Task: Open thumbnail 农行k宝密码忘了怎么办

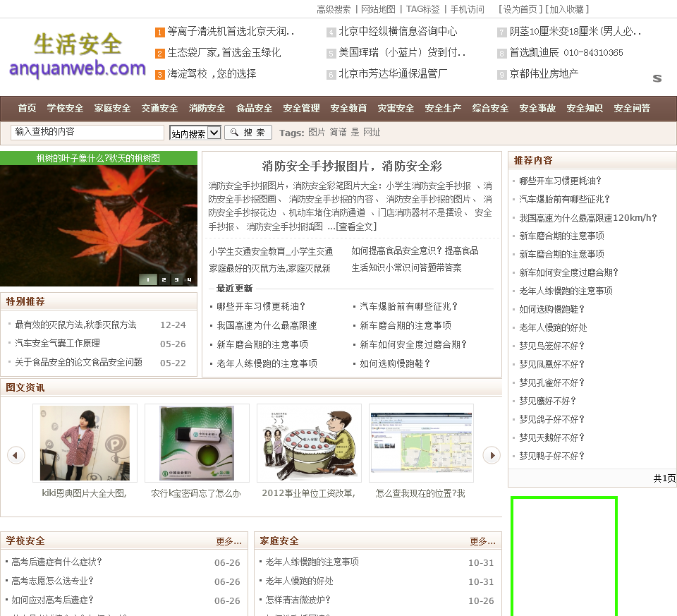Action: 197,443
